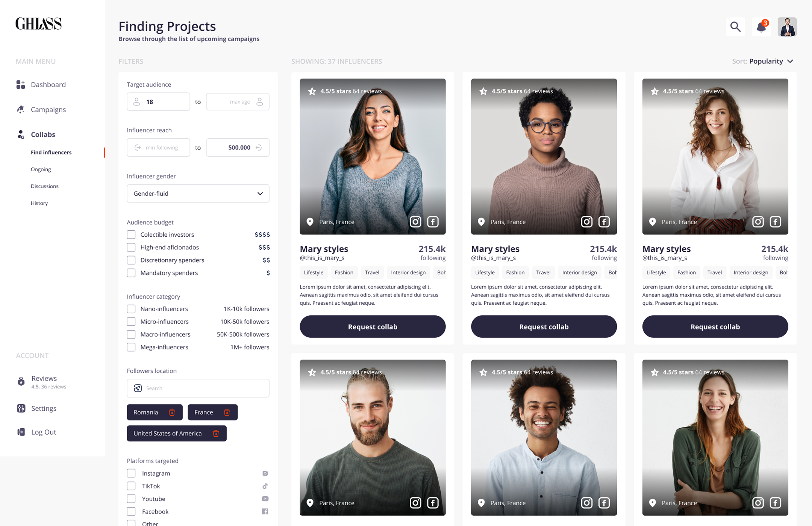Check the Colectible investors budget box
Screen dimensions: 812x526
(x=131, y=234)
